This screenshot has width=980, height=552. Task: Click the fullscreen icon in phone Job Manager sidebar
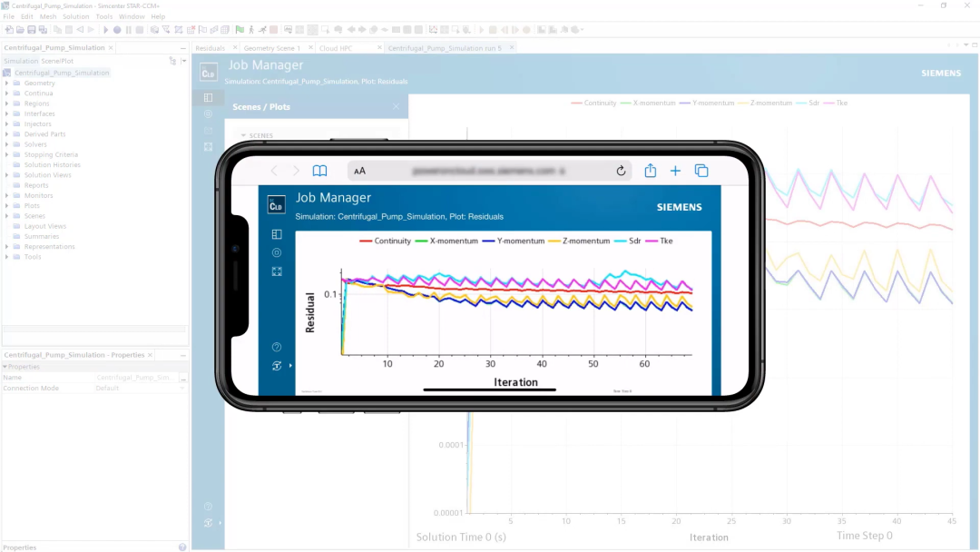click(277, 271)
